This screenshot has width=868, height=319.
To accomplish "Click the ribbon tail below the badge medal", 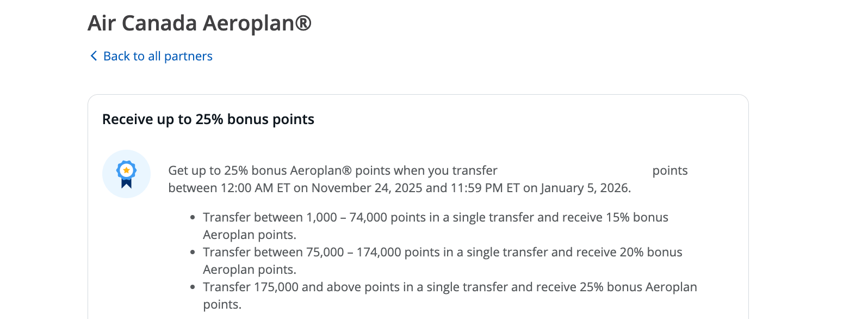I will coord(126,185).
